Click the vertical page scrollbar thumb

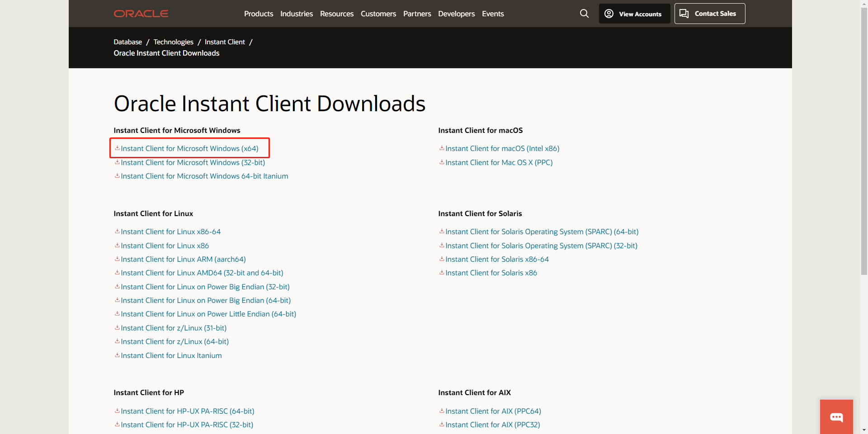(x=864, y=141)
